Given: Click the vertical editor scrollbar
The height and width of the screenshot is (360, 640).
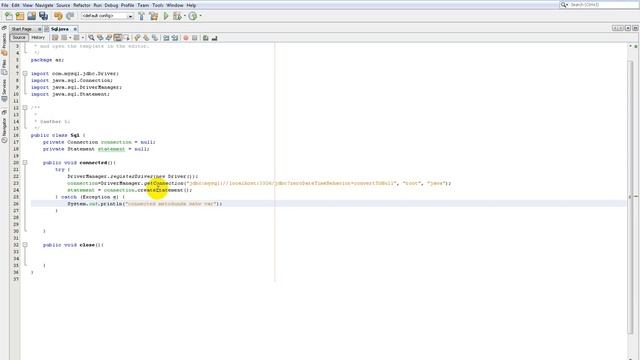Looking at the screenshot, I should [x=630, y=196].
